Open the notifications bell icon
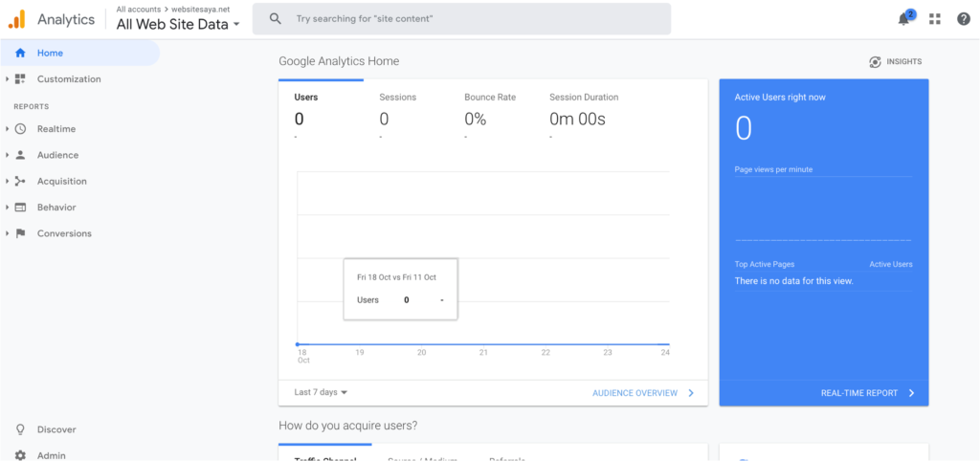Screen dimensions: 980x461 pos(904,19)
